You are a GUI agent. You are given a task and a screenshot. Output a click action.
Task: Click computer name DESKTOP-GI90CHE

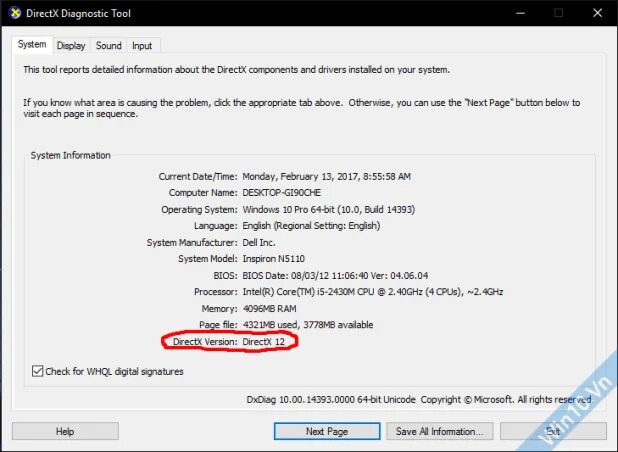click(281, 193)
